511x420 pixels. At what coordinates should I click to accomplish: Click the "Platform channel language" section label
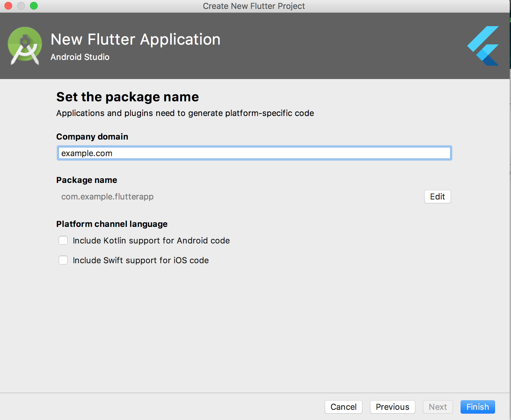[x=112, y=224]
